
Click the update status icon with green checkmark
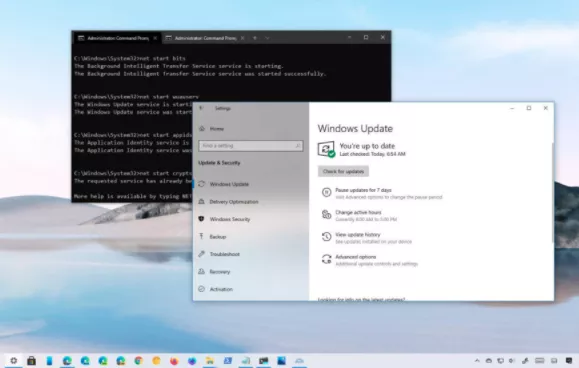[326, 149]
